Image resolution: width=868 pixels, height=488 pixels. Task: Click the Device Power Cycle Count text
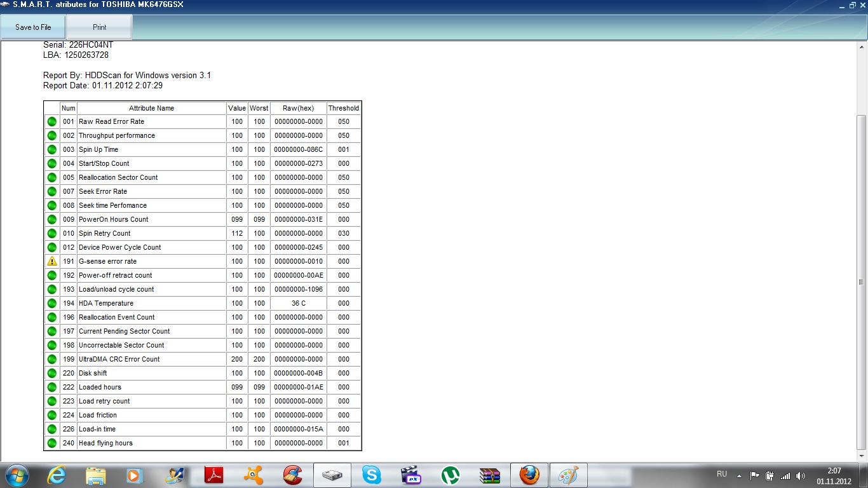click(120, 247)
